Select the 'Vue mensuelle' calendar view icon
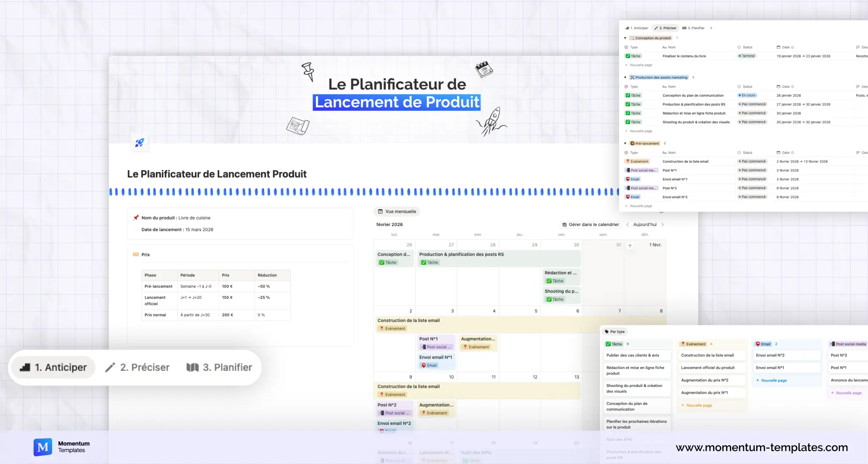Screen dimensions: 868x464 (380, 211)
